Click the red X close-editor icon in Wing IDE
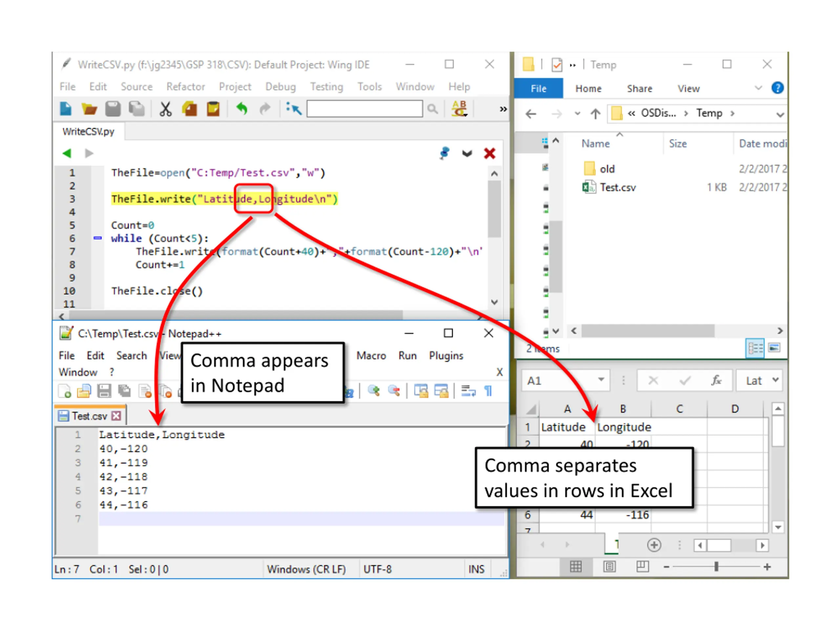 click(x=490, y=154)
